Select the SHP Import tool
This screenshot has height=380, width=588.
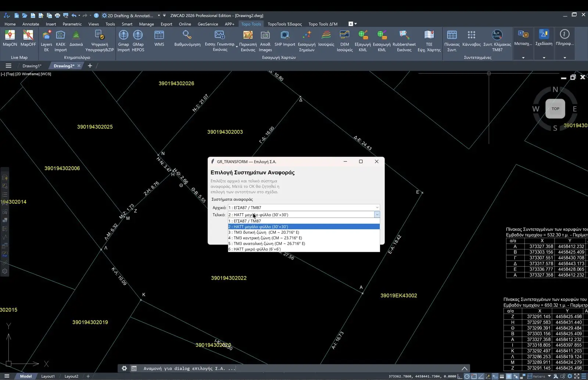point(285,39)
